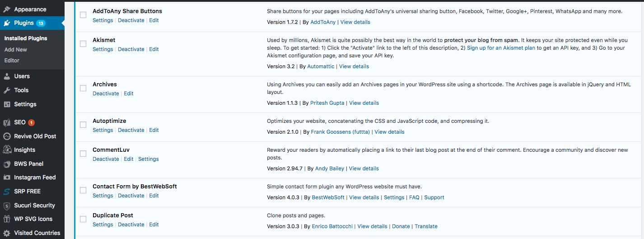
Task: Click the Yoast SEO icon
Action: point(7,122)
